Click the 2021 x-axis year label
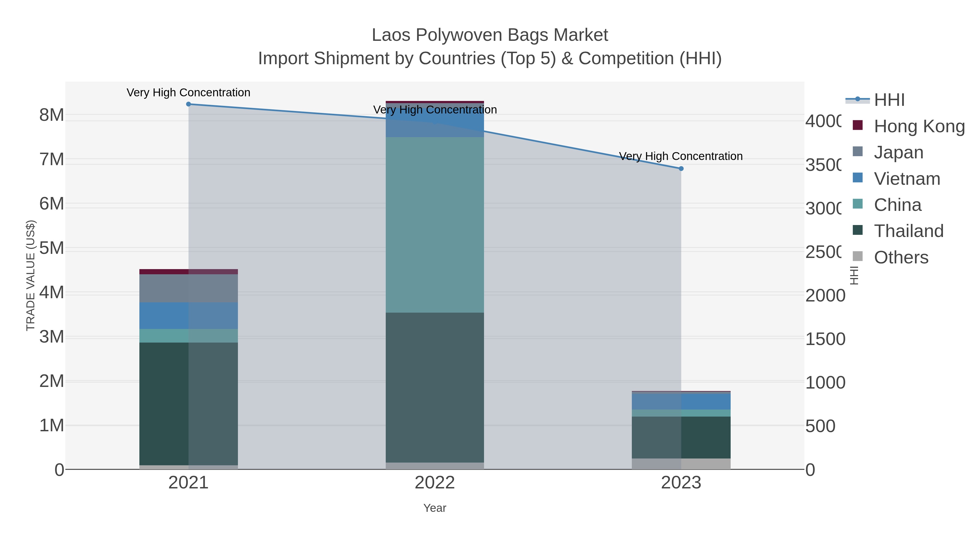 point(188,482)
